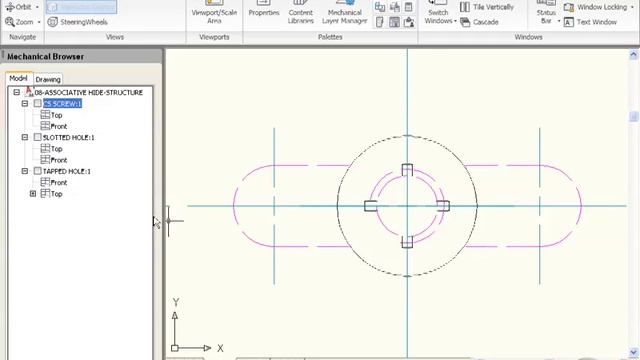This screenshot has width=640, height=360.
Task: Expand the Top view under TAPPED HOLE:1
Action: pyautogui.click(x=33, y=193)
